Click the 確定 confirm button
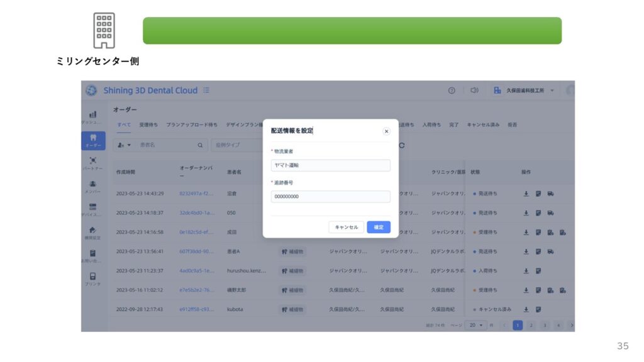The height and width of the screenshot is (362, 644). [379, 227]
